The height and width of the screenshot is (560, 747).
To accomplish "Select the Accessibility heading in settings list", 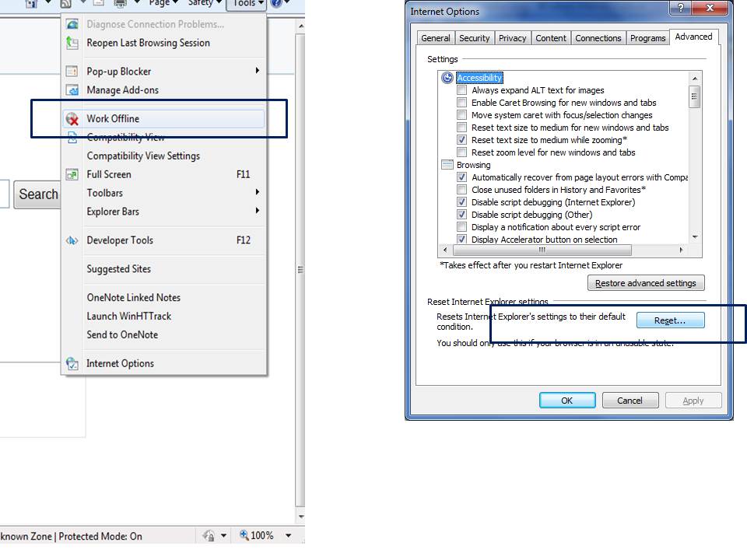I will [479, 78].
